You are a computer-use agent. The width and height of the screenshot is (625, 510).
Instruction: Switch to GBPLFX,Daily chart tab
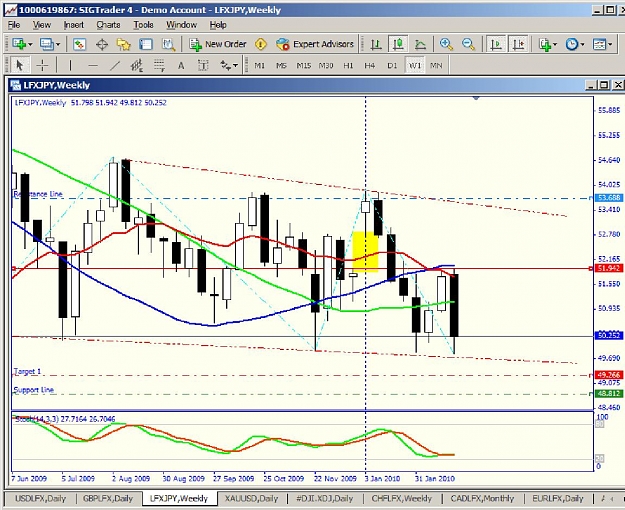click(108, 498)
